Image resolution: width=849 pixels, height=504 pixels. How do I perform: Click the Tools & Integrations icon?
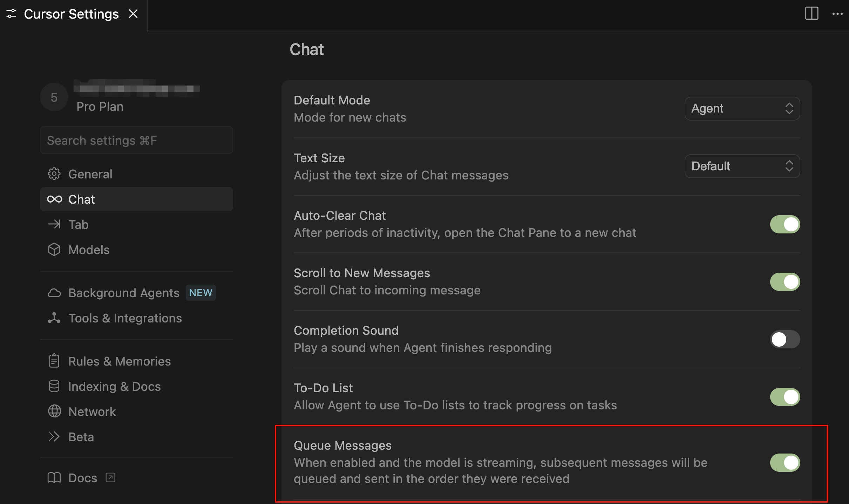[x=54, y=318]
